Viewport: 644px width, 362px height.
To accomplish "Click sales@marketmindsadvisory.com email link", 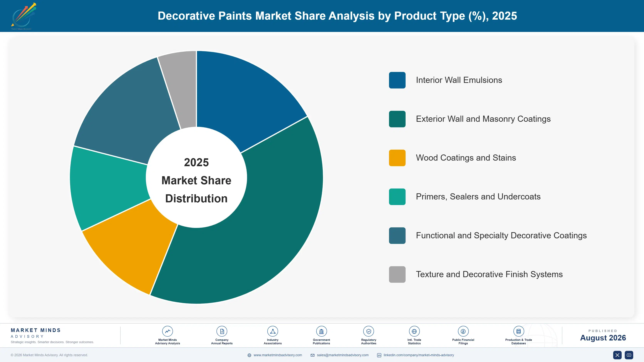I will point(343,355).
